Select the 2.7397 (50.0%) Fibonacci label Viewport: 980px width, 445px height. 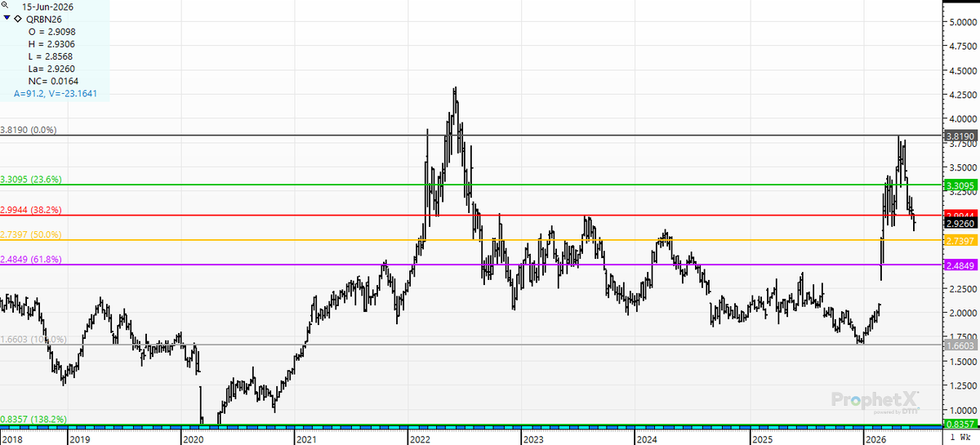[31, 234]
